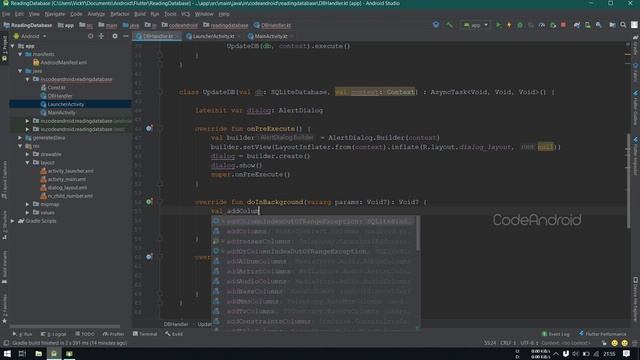
Task: Collapse the app module tree node
Action: 13,46
